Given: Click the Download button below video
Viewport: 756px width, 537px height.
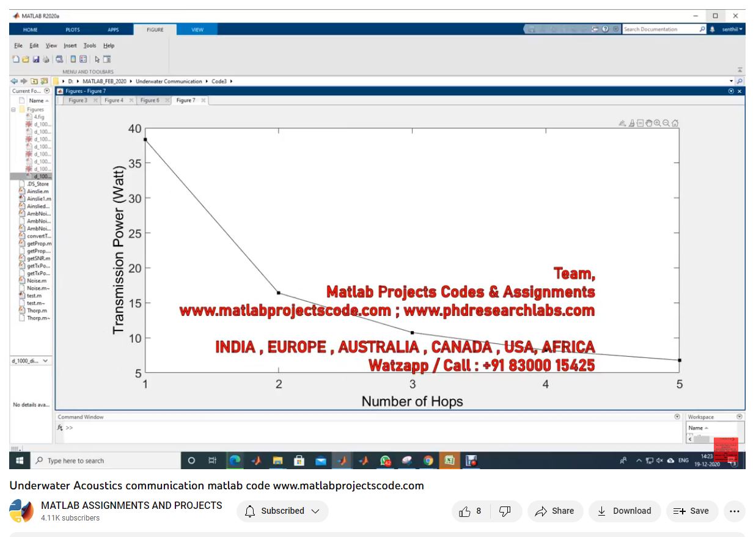Looking at the screenshot, I should (x=625, y=511).
